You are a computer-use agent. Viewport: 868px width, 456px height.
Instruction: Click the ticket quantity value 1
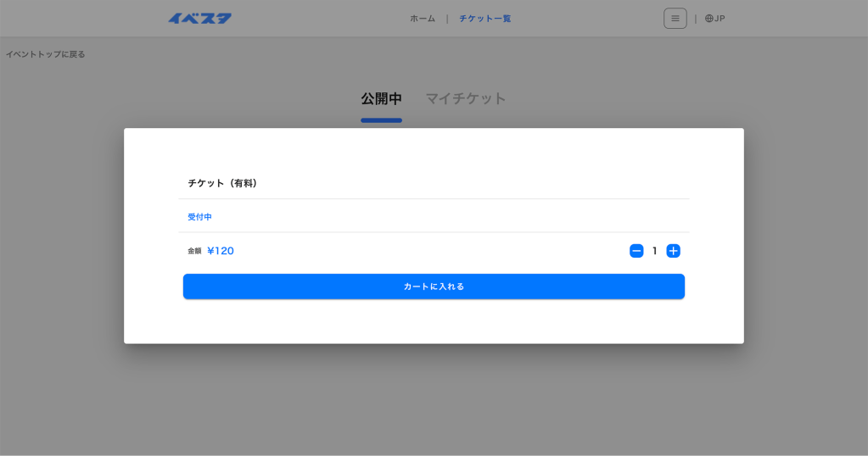(654, 251)
